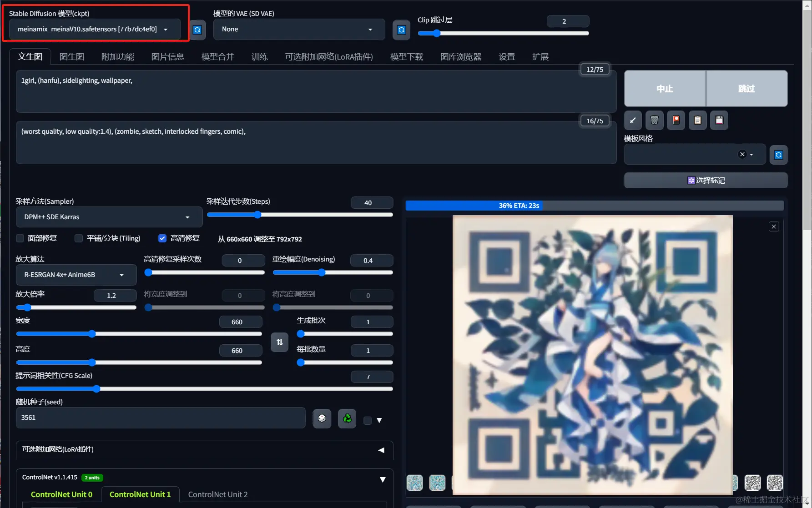Toggle the 平铺/分块 (Tiling) checkbox
812x508 pixels.
pos(79,238)
